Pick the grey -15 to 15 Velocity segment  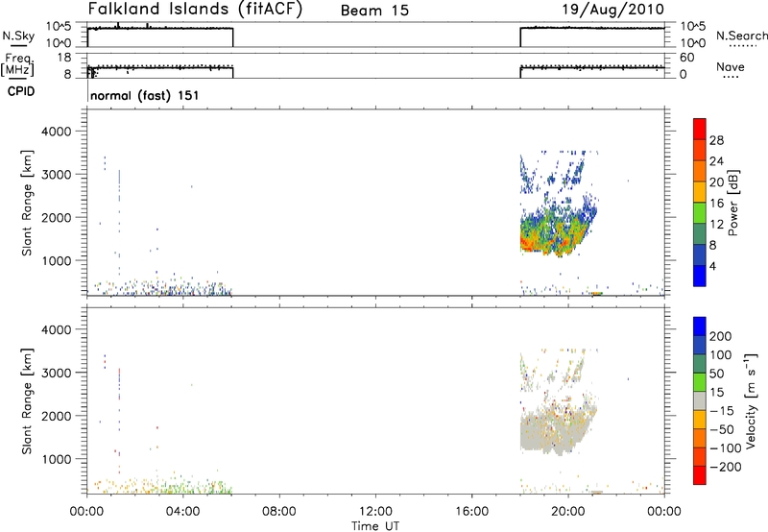tap(700, 400)
